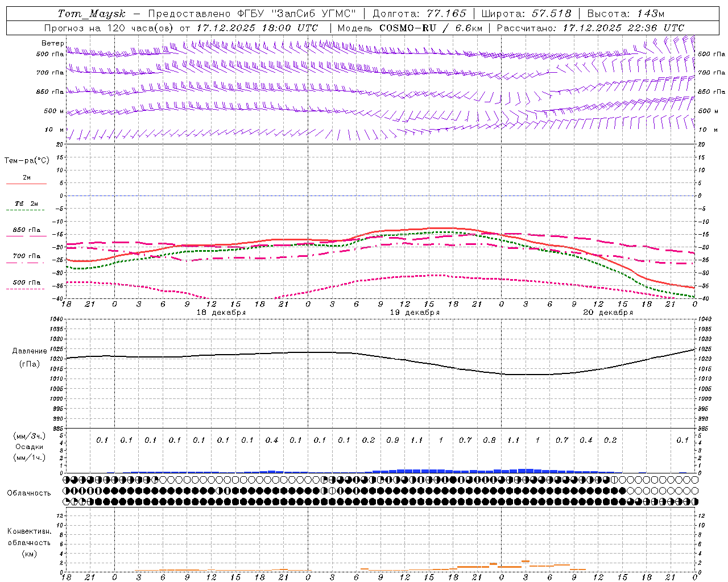Click the "(мм/3ч.)" unit label
The image size is (728, 582).
pyautogui.click(x=29, y=436)
